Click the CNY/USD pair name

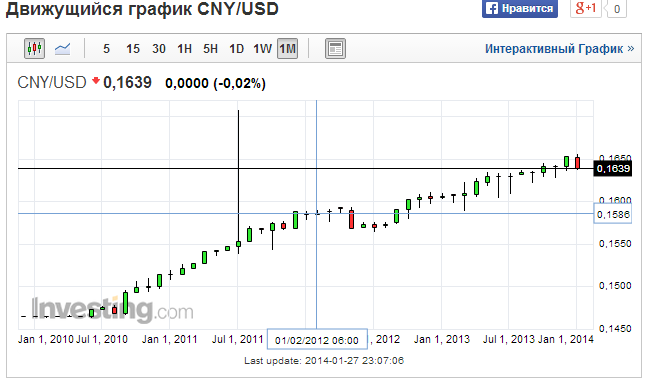pyautogui.click(x=52, y=83)
